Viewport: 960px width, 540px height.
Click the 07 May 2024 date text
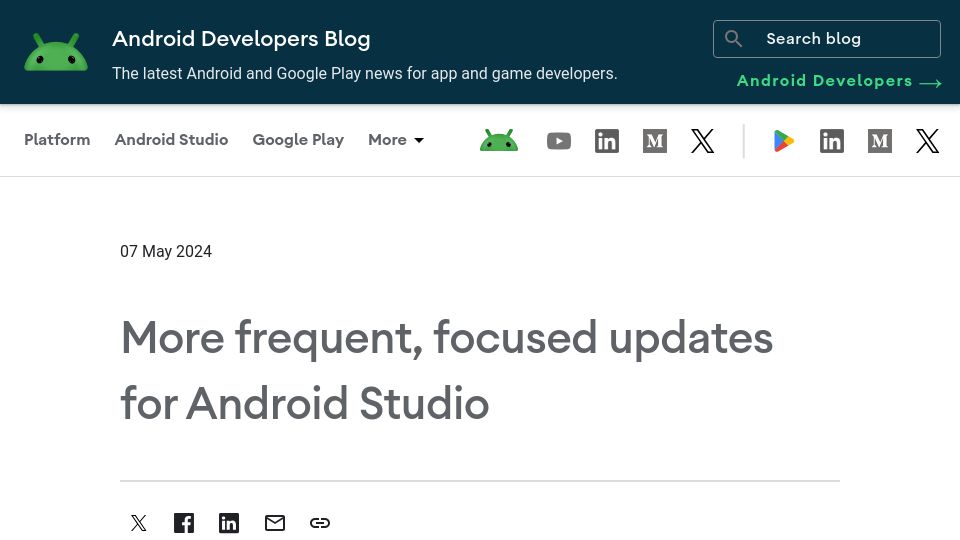[166, 252]
